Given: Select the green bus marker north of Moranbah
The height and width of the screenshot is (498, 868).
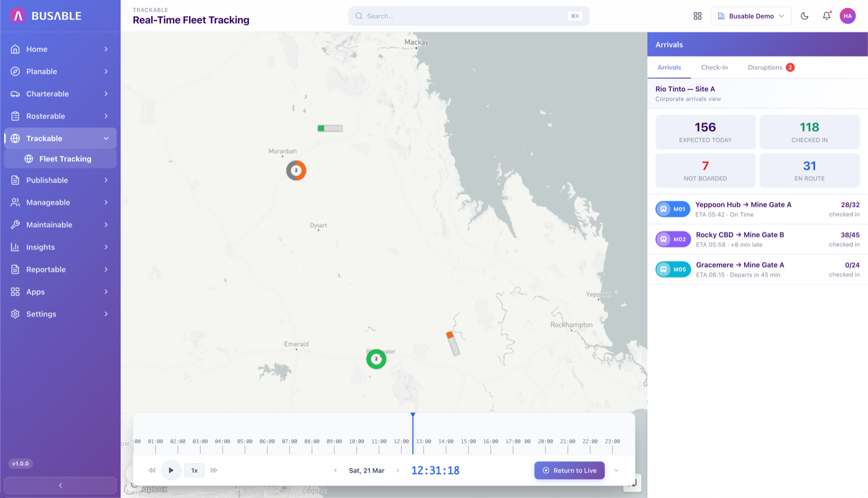Looking at the screenshot, I should [330, 128].
